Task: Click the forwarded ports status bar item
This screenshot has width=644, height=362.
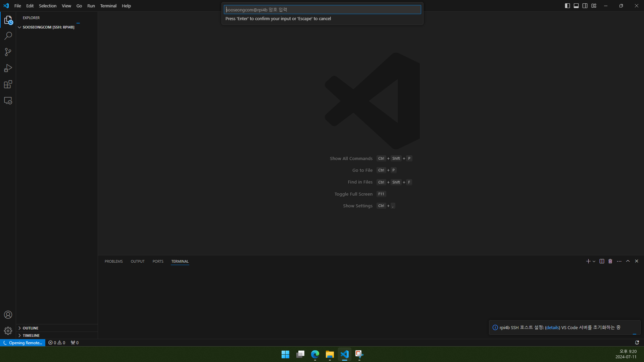Action: pyautogui.click(x=75, y=343)
